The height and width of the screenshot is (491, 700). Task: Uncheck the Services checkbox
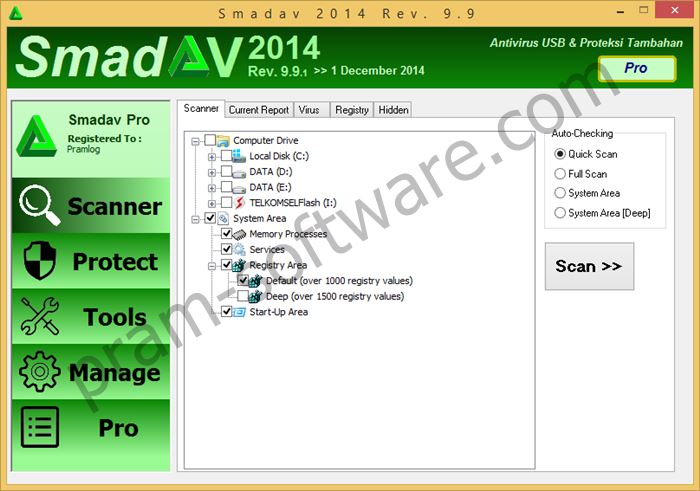pyautogui.click(x=226, y=249)
